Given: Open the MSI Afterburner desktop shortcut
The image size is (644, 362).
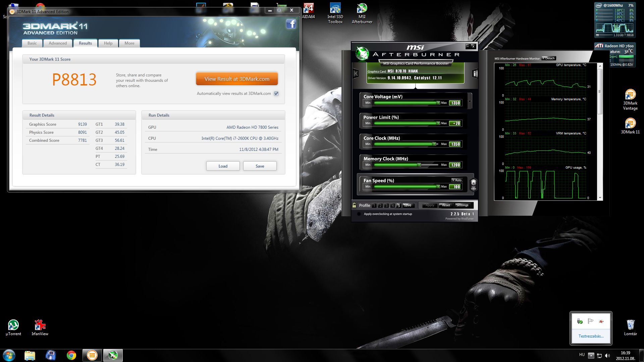Looking at the screenshot, I should (362, 13).
